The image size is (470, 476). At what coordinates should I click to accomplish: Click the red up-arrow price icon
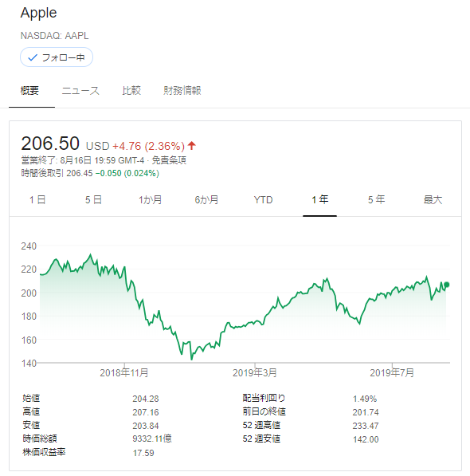tap(192, 146)
